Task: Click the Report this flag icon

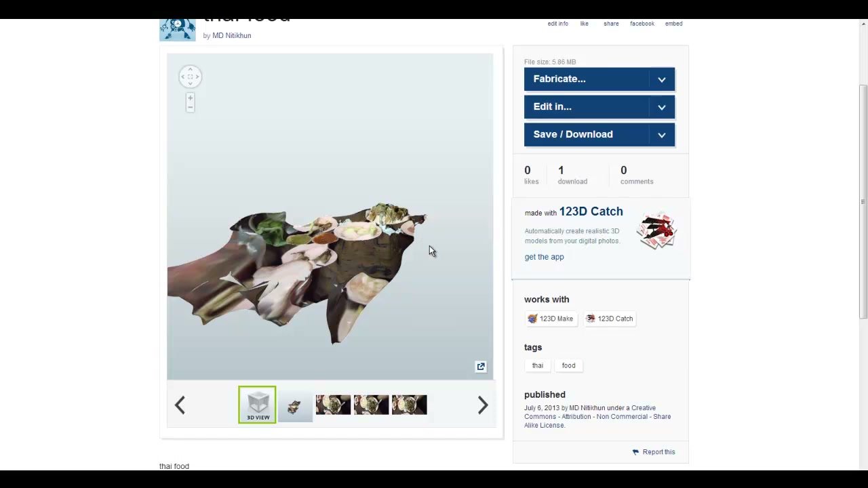Action: click(635, 452)
